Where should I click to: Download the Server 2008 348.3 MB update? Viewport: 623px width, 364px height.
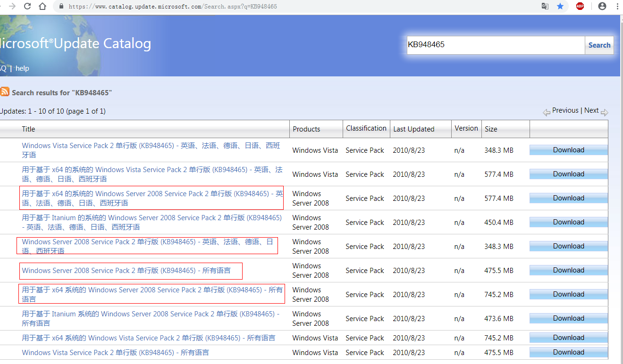tap(569, 246)
